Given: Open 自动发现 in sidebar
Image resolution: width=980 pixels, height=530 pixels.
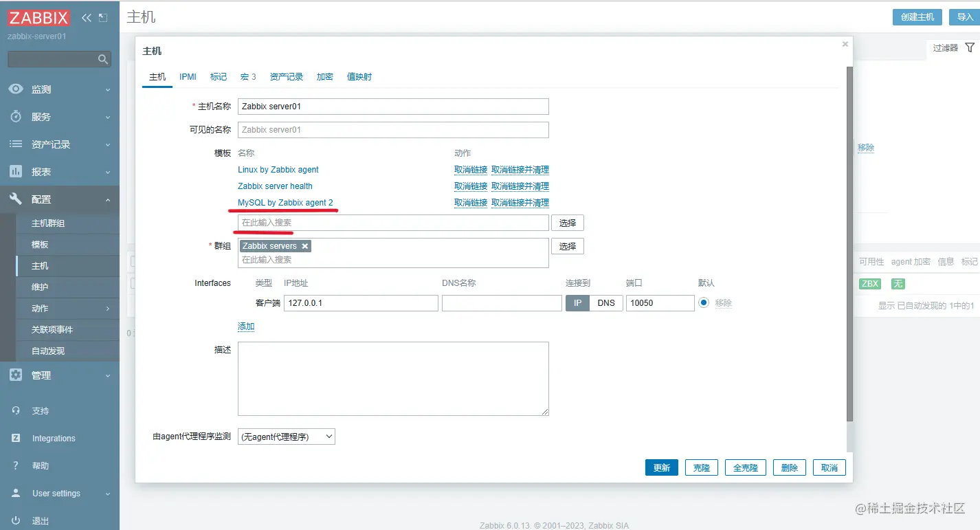Looking at the screenshot, I should point(48,351).
